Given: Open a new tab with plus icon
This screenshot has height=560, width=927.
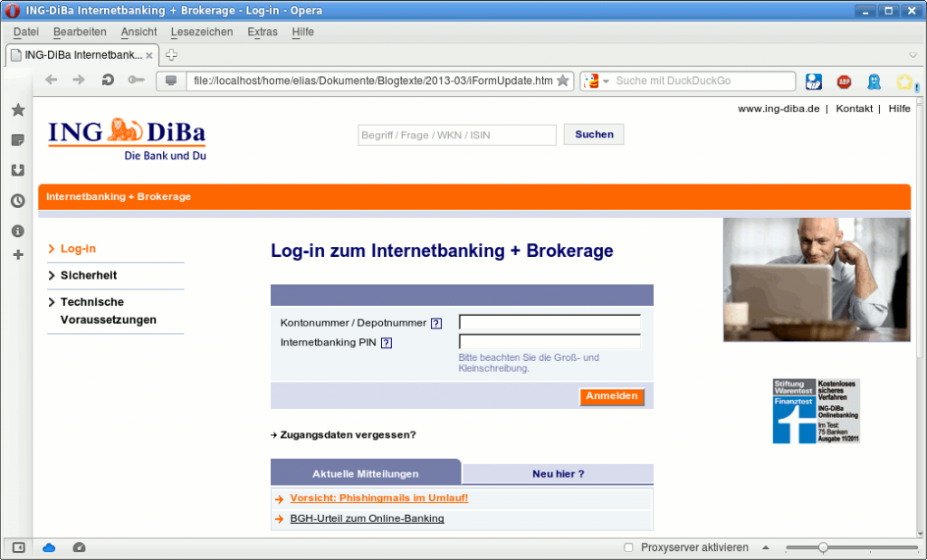Looking at the screenshot, I should point(171,55).
